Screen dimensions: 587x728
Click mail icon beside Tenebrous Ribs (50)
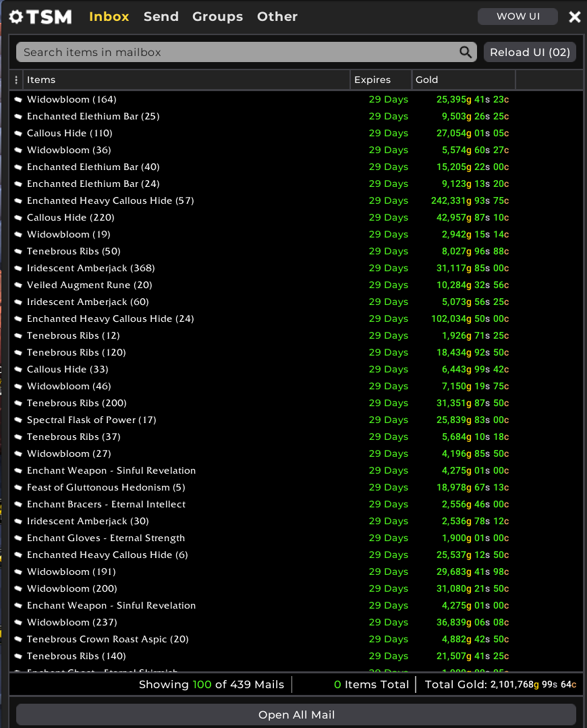coord(18,251)
